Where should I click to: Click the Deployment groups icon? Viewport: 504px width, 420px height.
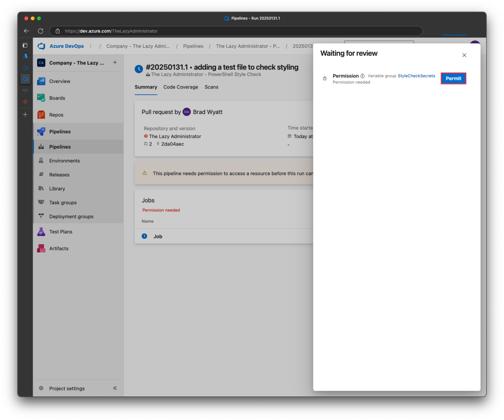(41, 216)
